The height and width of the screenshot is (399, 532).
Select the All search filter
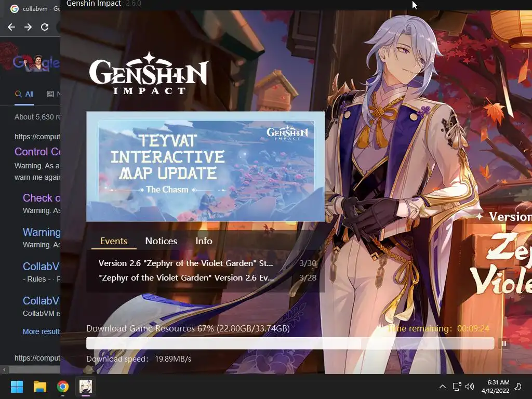(x=24, y=95)
